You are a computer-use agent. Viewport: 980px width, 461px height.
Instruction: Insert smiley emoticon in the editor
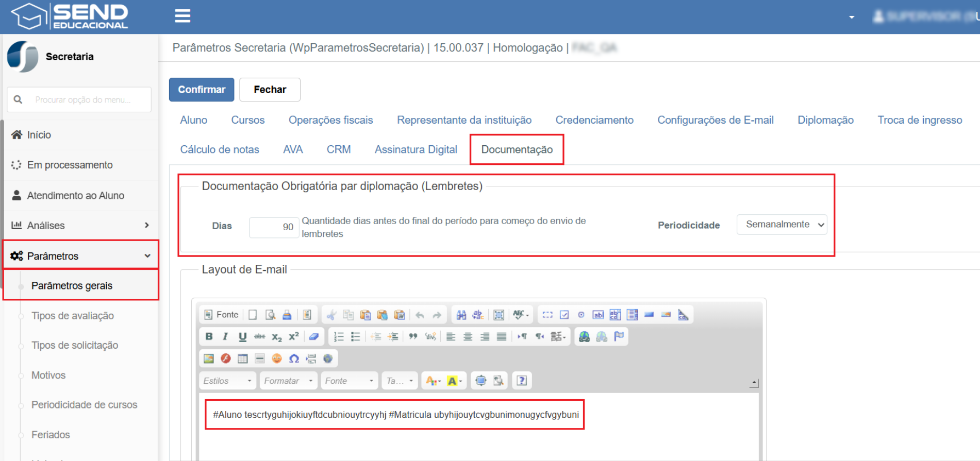click(x=277, y=358)
